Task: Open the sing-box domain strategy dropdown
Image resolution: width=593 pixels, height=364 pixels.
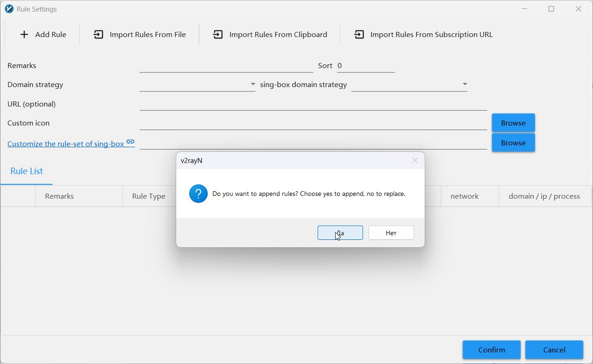Action: point(409,85)
